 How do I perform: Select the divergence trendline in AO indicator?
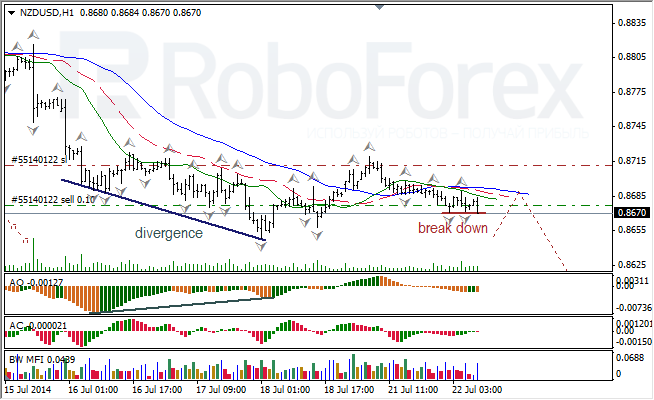[x=180, y=304]
